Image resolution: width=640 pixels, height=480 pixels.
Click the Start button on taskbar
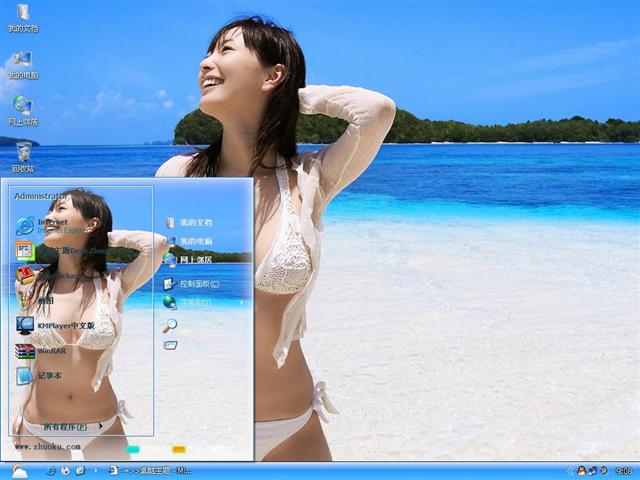point(19,471)
